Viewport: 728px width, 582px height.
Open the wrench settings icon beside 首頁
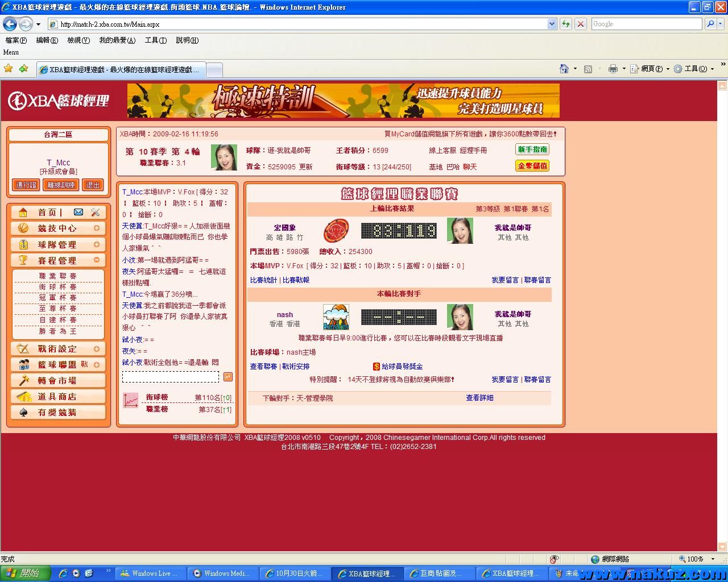click(x=95, y=212)
